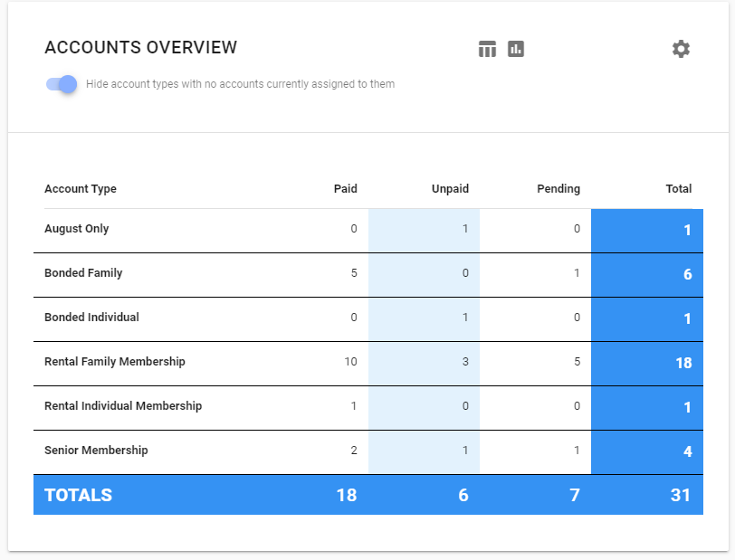This screenshot has height=560, width=735.
Task: Open the settings gear
Action: [681, 49]
